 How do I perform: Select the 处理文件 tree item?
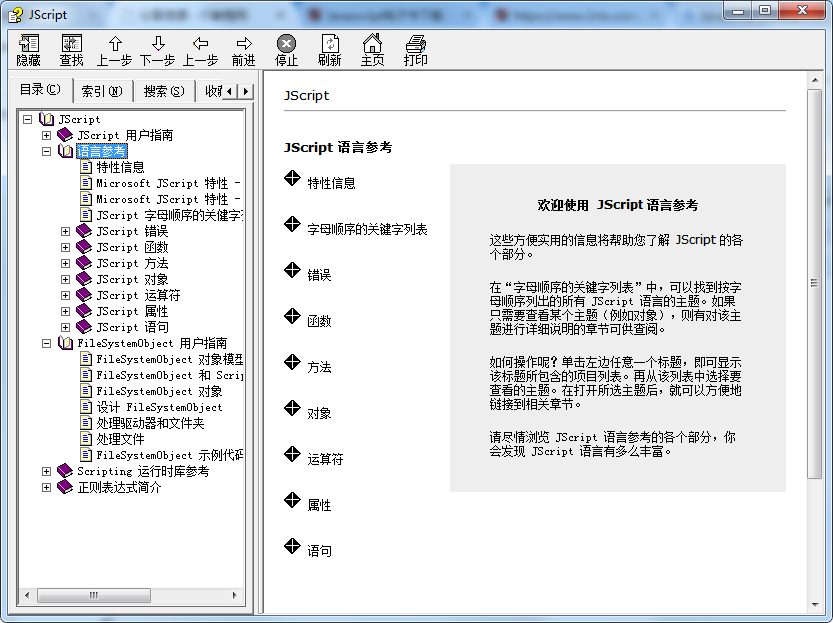coord(120,439)
